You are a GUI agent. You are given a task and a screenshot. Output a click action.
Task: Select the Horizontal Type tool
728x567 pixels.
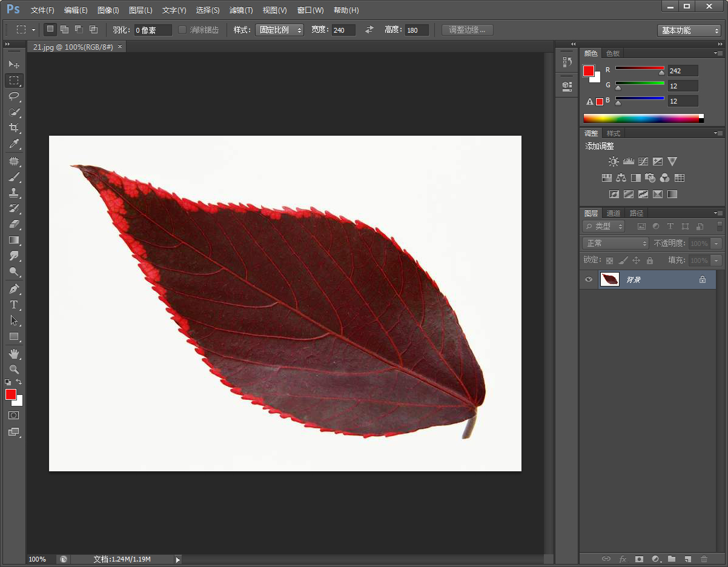pos(14,305)
